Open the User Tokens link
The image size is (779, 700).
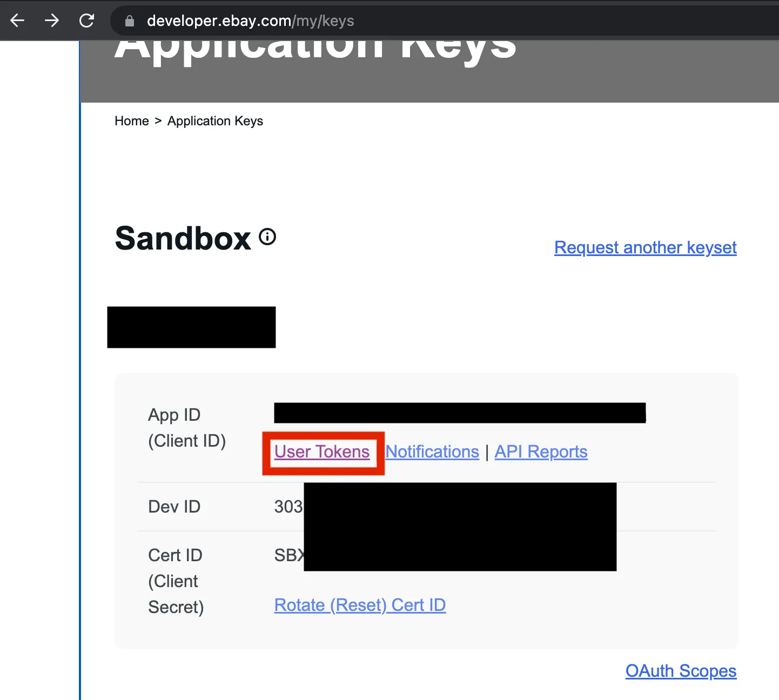pyautogui.click(x=322, y=452)
